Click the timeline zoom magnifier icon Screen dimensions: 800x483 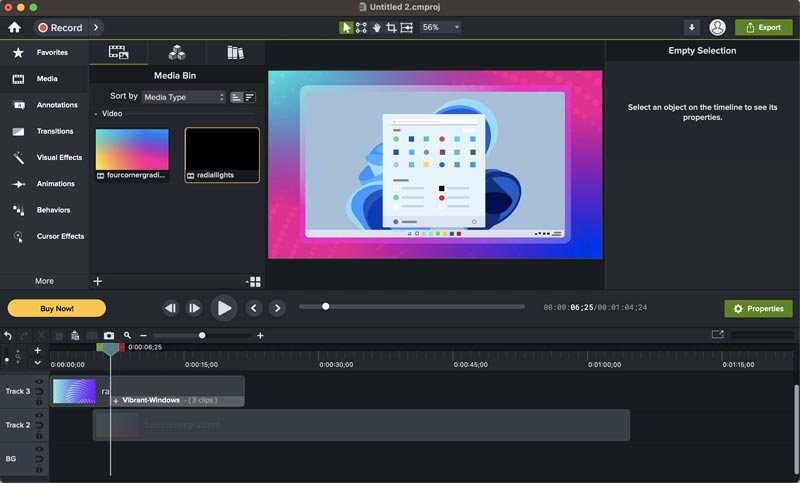pos(127,336)
